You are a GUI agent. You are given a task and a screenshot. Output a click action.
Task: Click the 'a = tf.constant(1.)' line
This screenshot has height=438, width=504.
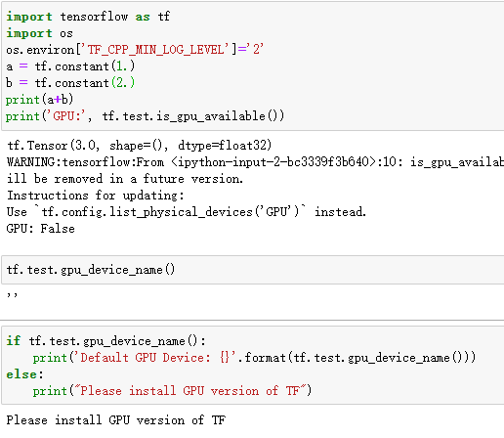click(70, 66)
